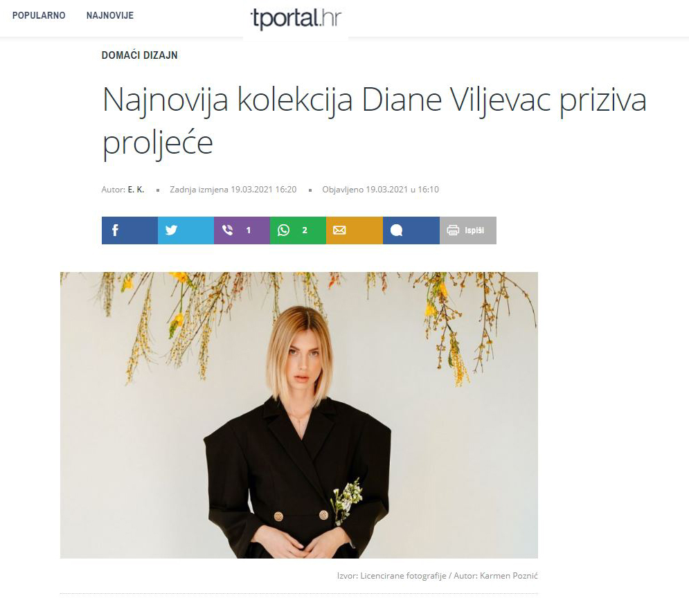This screenshot has height=616, width=689.
Task: Click the Viber share count 1
Action: point(249,230)
